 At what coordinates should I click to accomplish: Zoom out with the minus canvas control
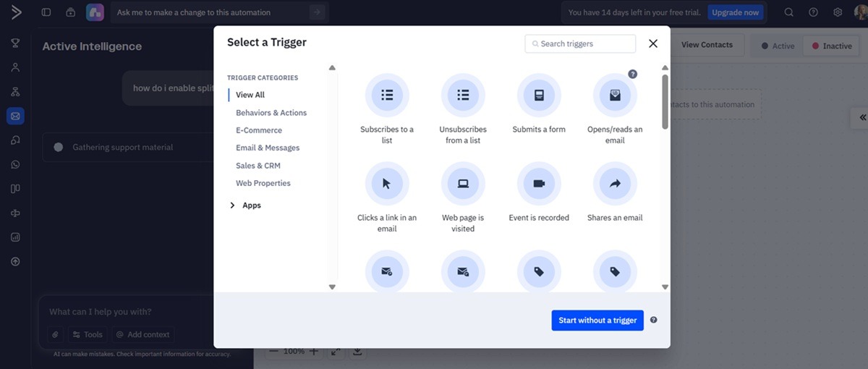point(273,351)
